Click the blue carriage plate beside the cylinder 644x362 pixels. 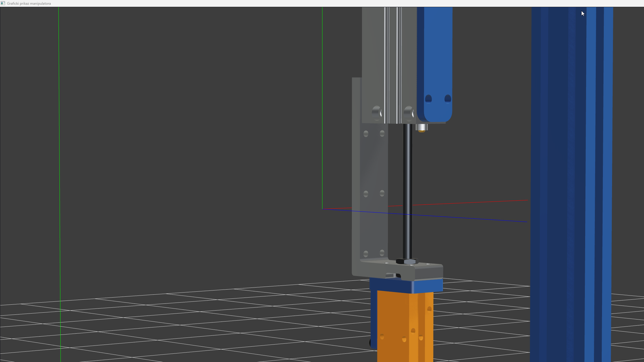coord(435,64)
